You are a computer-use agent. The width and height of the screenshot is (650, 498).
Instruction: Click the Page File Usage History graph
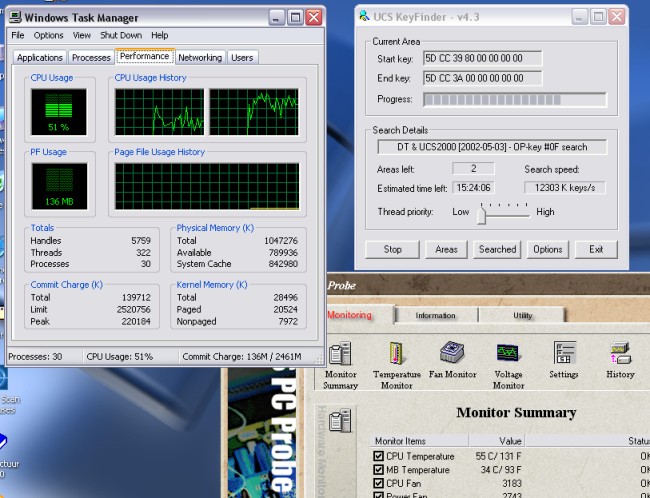tap(207, 186)
